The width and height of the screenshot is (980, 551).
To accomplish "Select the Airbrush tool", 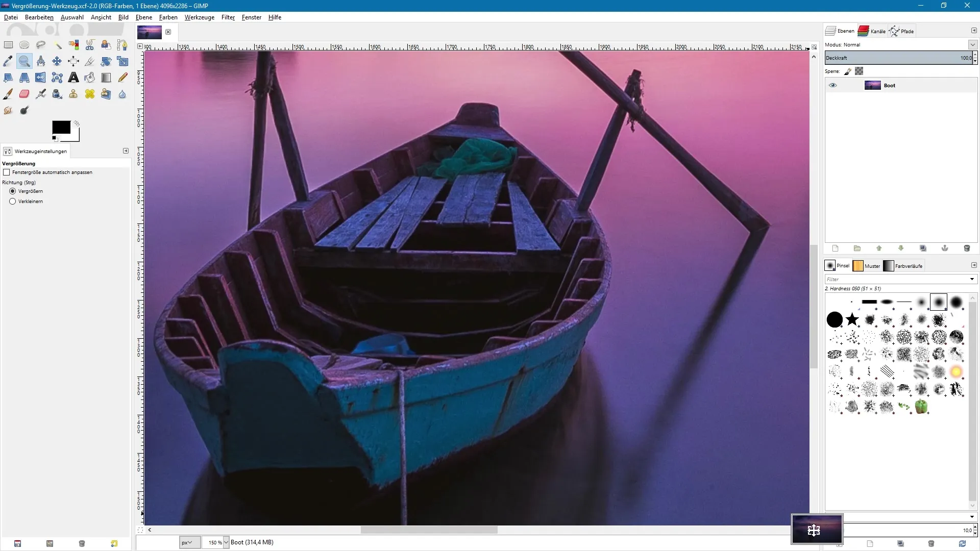I will click(41, 94).
